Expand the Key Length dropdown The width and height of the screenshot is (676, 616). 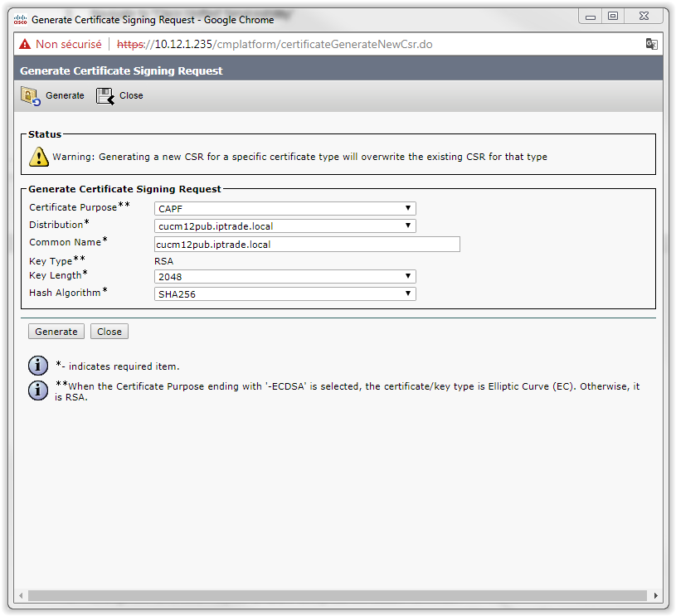pos(285,276)
